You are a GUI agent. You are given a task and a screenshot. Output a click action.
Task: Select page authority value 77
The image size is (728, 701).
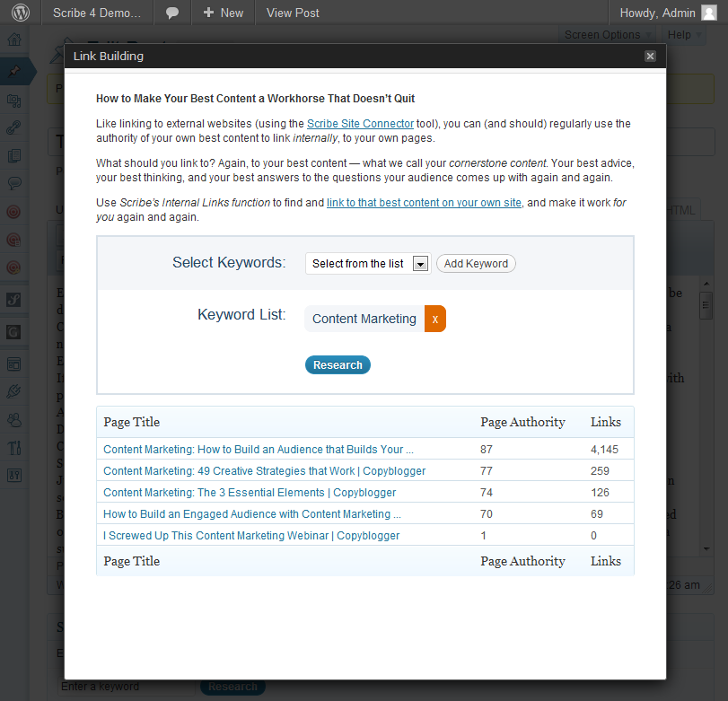point(487,470)
